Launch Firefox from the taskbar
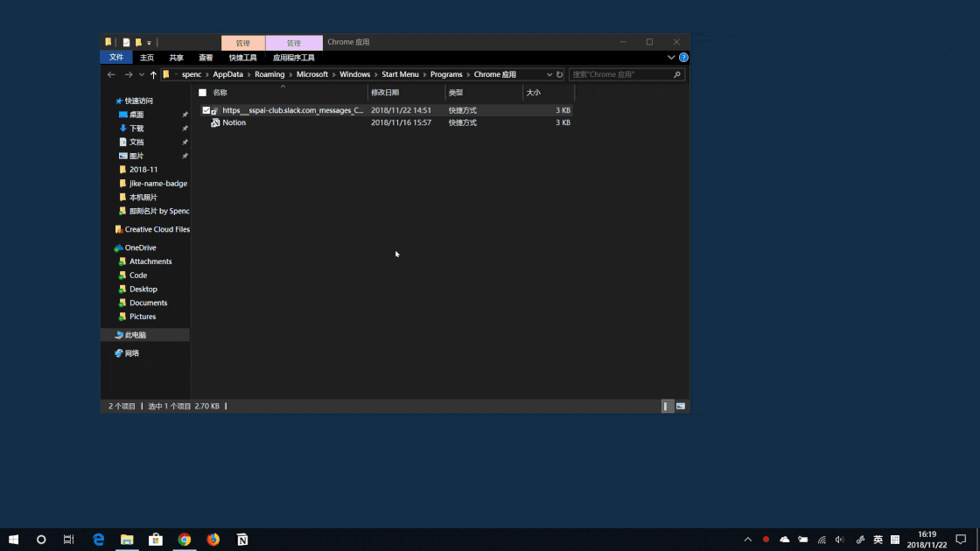Image resolution: width=980 pixels, height=551 pixels. [x=213, y=539]
